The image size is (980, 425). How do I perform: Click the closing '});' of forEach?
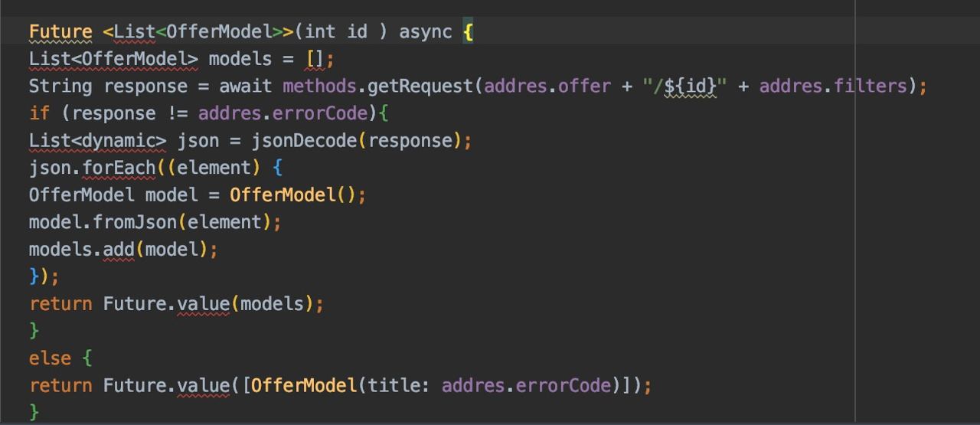(44, 276)
